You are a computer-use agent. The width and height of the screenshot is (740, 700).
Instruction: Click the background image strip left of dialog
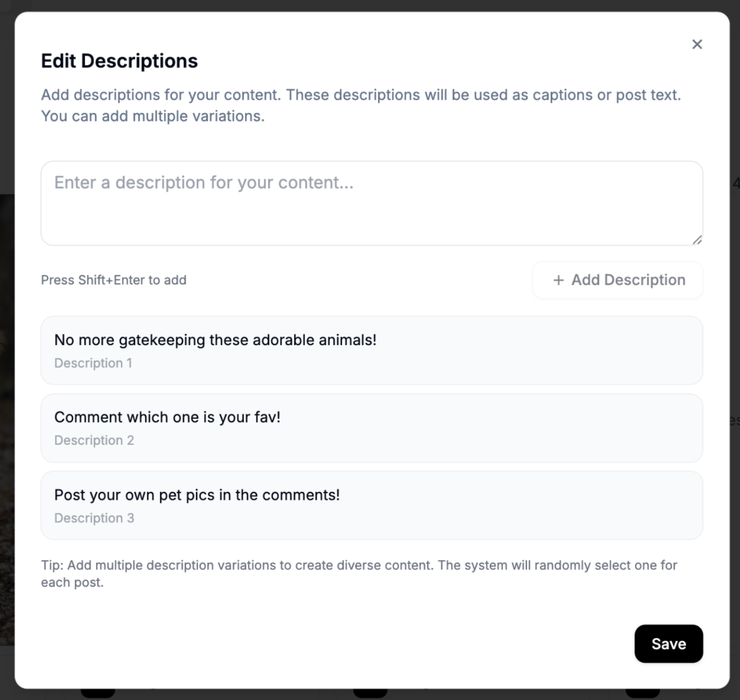point(7,419)
